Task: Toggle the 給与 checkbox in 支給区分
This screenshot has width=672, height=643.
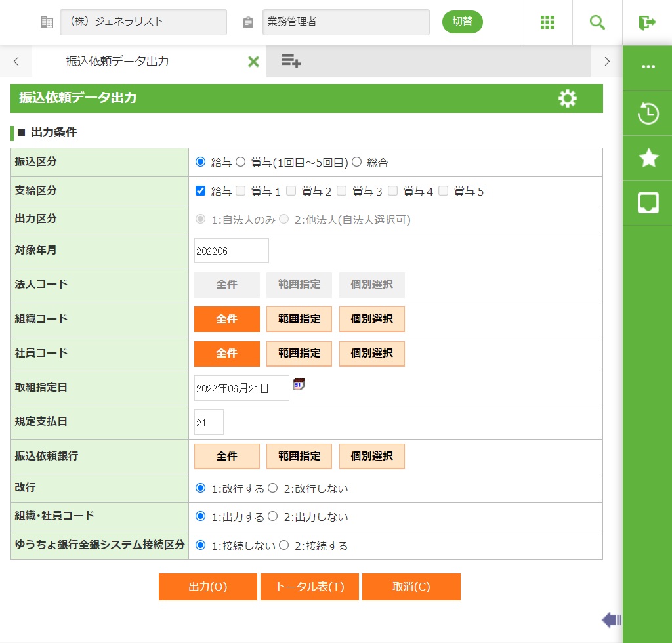Action: [x=201, y=191]
